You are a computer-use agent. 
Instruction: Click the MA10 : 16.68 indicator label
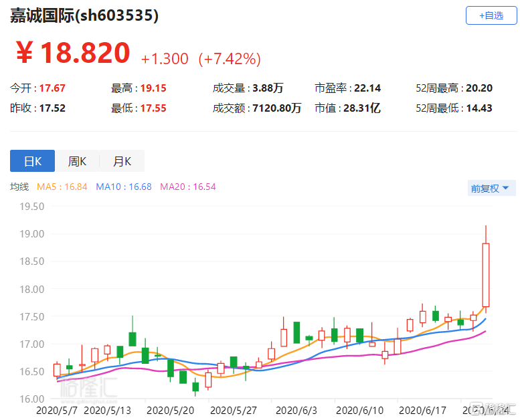click(x=124, y=187)
